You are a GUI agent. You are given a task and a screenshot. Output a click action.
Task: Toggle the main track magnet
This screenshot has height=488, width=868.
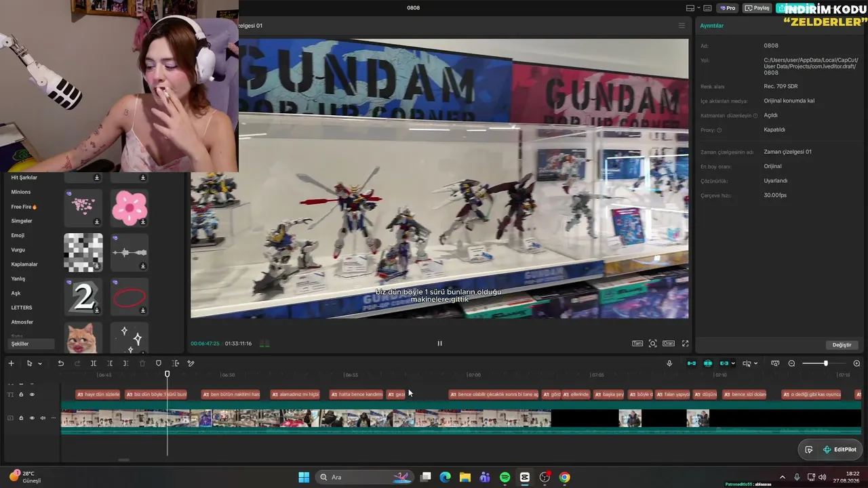[x=692, y=363]
